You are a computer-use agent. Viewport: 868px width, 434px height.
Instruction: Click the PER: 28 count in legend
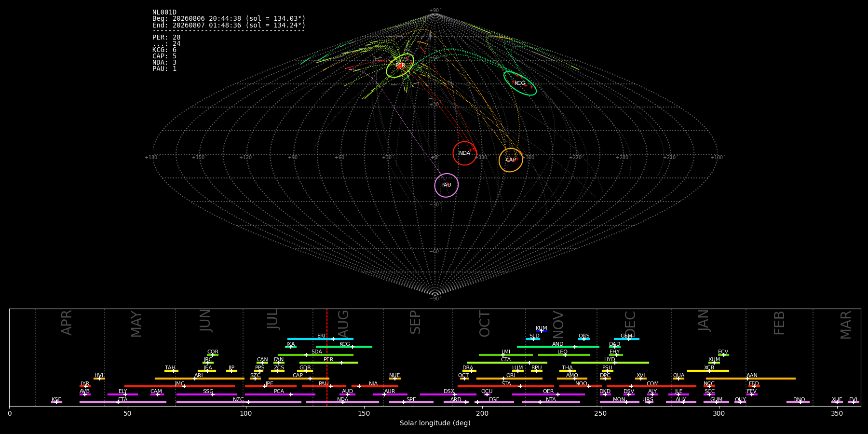coord(166,38)
